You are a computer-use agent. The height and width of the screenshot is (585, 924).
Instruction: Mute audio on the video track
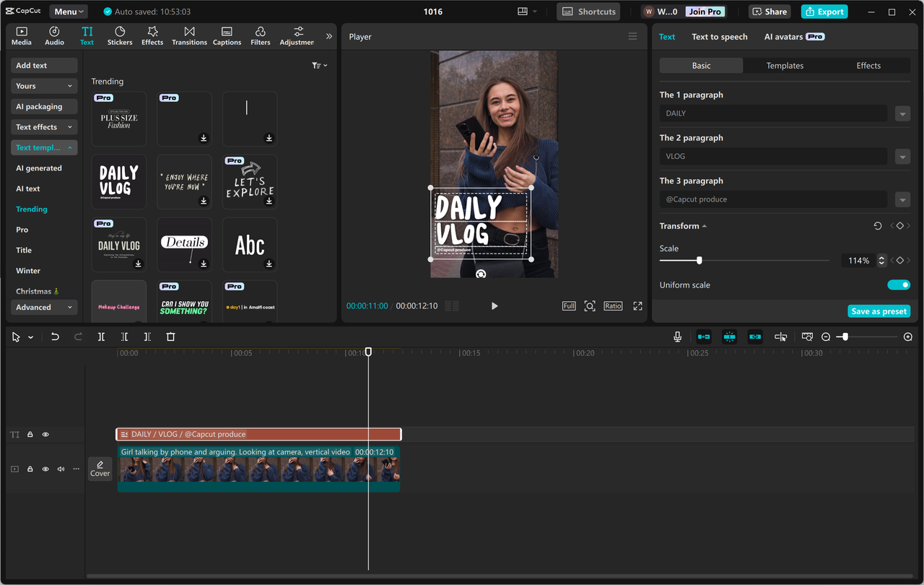pos(61,469)
